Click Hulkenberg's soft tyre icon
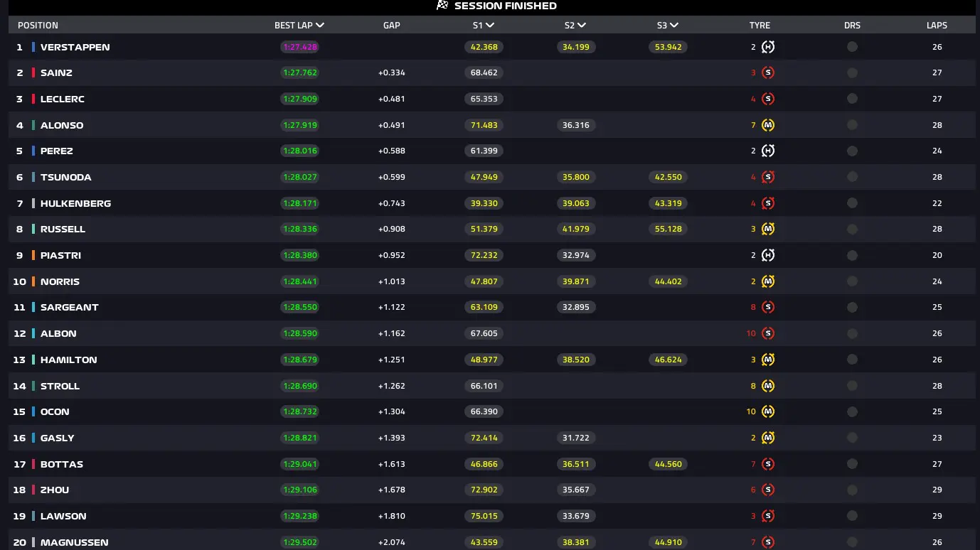The height and width of the screenshot is (550, 980). pos(768,203)
